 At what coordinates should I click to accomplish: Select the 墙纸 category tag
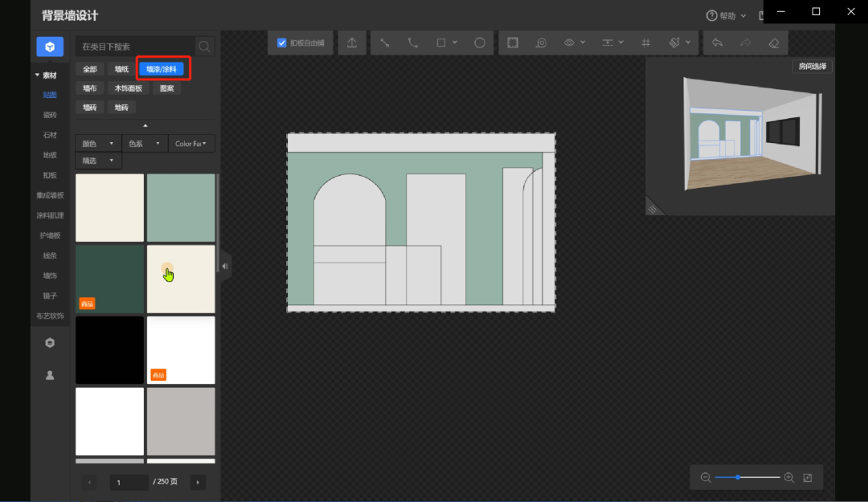(122, 69)
